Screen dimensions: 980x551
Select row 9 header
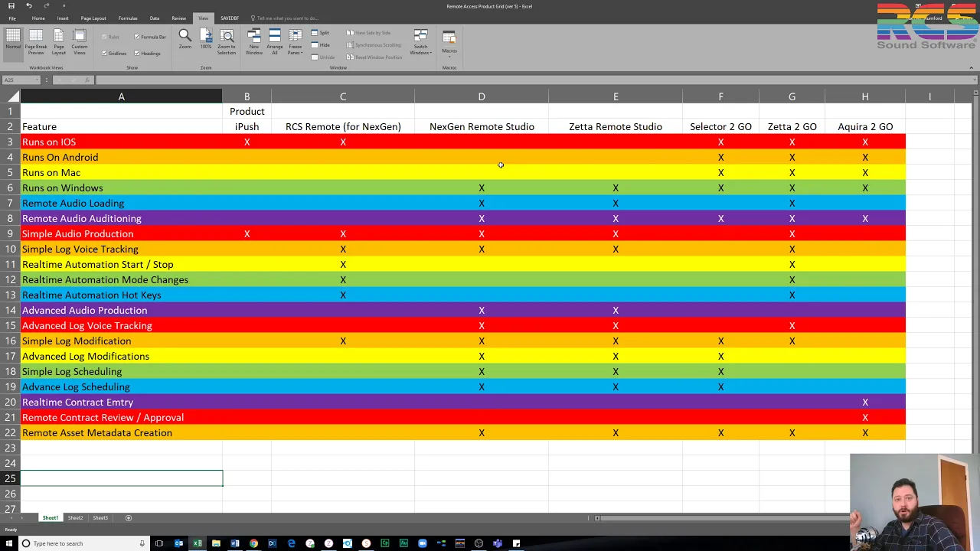pyautogui.click(x=10, y=234)
